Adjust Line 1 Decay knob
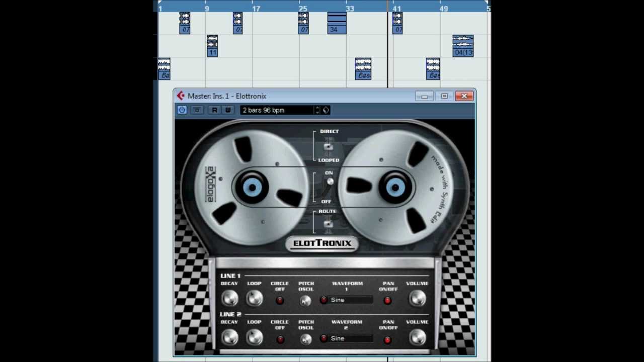This screenshot has height=362, width=644. [230, 299]
